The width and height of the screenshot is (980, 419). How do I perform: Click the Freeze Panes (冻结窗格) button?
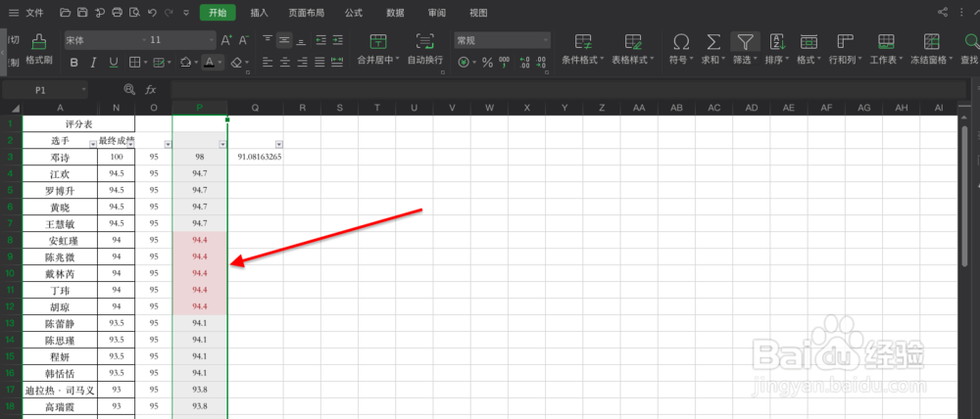point(932,50)
